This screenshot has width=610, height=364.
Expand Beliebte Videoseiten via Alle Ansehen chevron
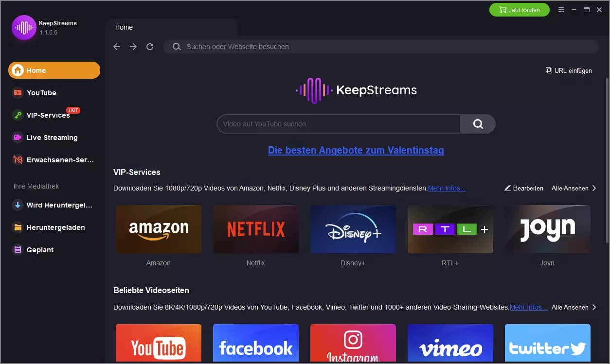[x=594, y=307]
